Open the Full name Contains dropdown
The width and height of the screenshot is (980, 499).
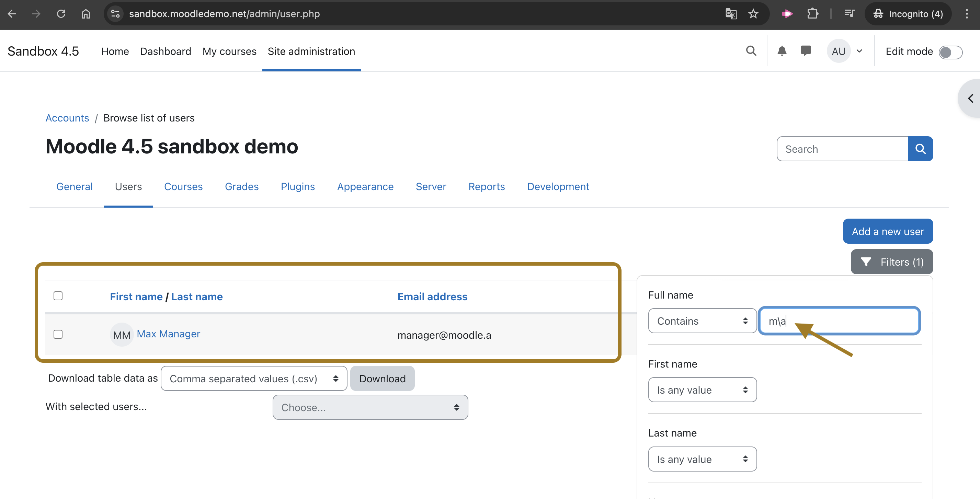pos(702,321)
